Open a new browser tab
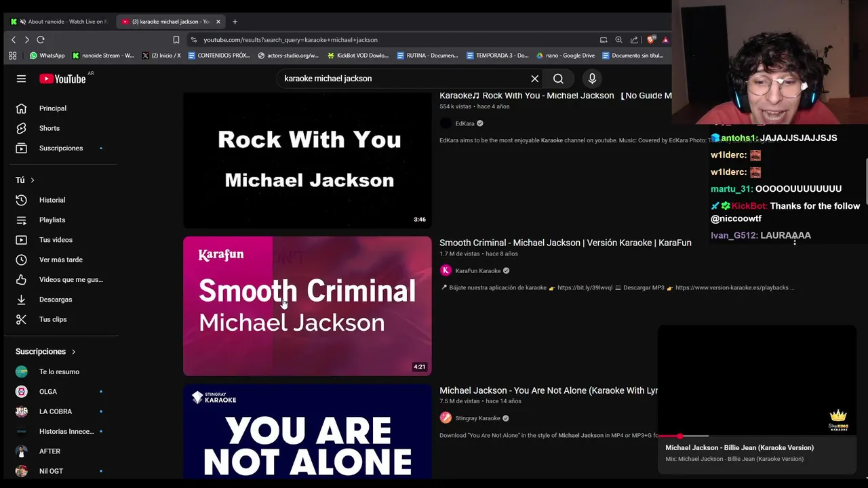The image size is (868, 488). click(x=235, y=22)
